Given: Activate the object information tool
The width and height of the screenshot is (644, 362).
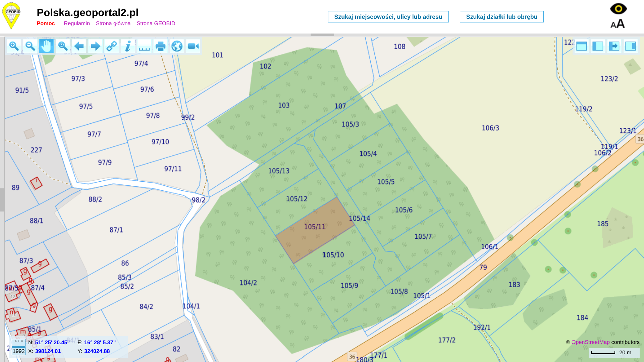Looking at the screenshot, I should point(128,46).
